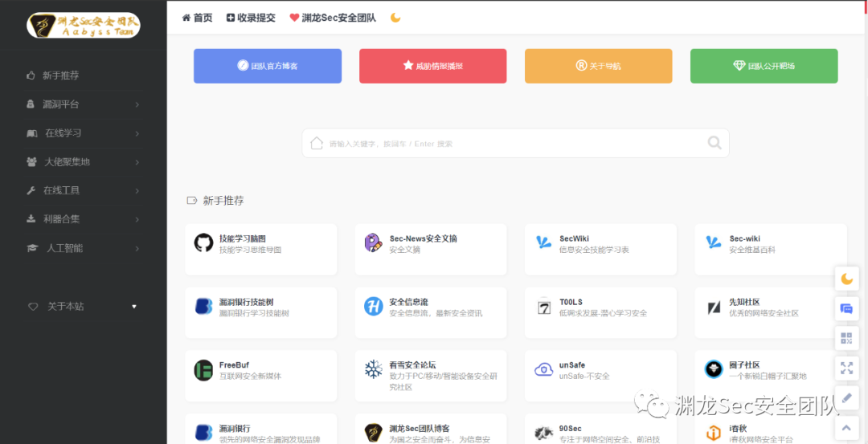Show the QR code floating button
Image resolution: width=868 pixels, height=444 pixels.
(x=846, y=338)
